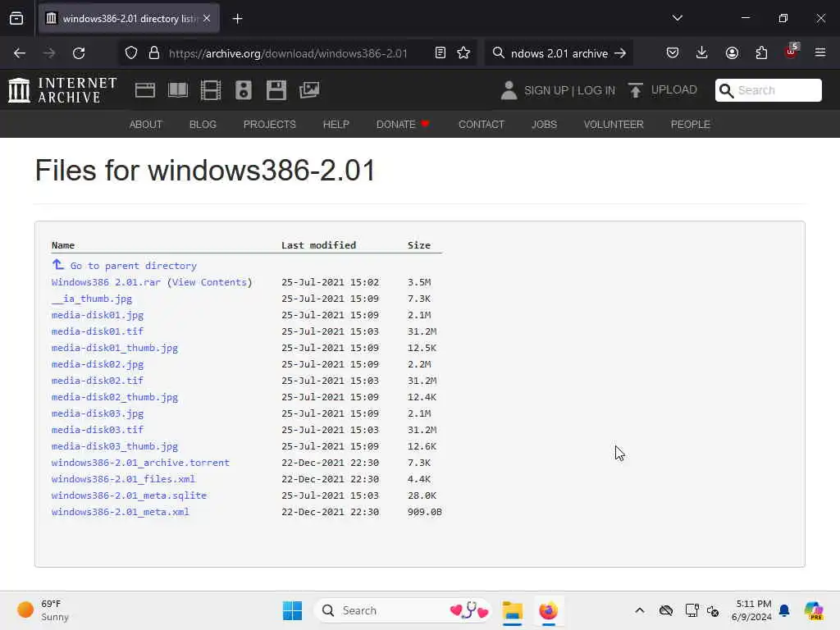Open windows386-2.01_meta.sqlite link
The image size is (840, 630).
(x=129, y=495)
